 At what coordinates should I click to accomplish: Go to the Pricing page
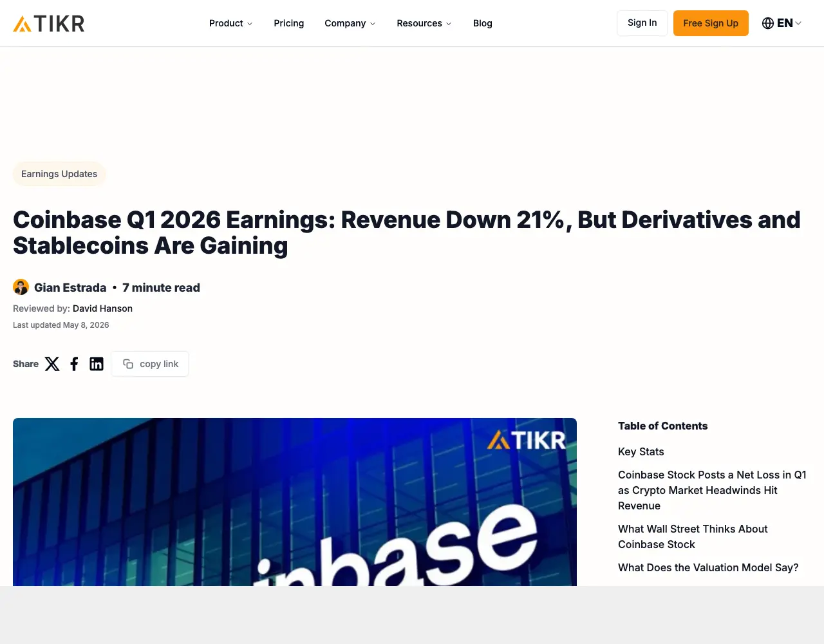288,23
